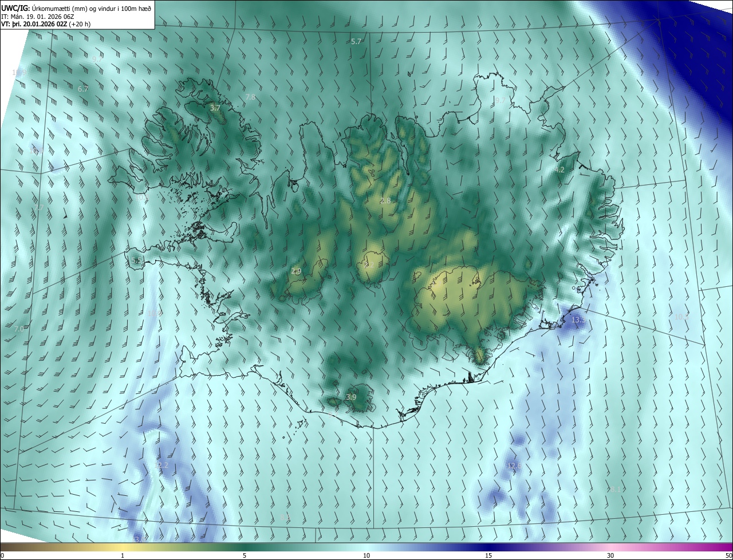
Task: Click the 15 label on the color scale
Action: (x=488, y=556)
